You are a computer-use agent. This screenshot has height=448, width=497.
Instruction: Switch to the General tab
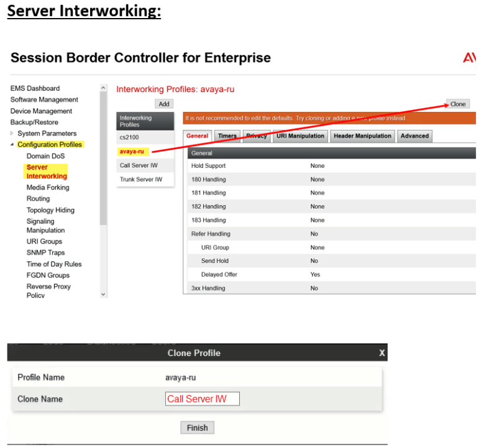(x=197, y=136)
